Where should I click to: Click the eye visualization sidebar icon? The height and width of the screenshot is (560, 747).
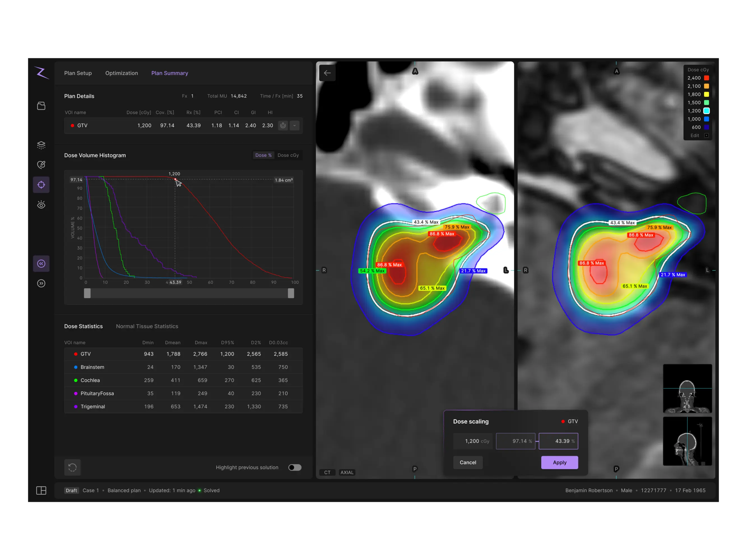(41, 205)
